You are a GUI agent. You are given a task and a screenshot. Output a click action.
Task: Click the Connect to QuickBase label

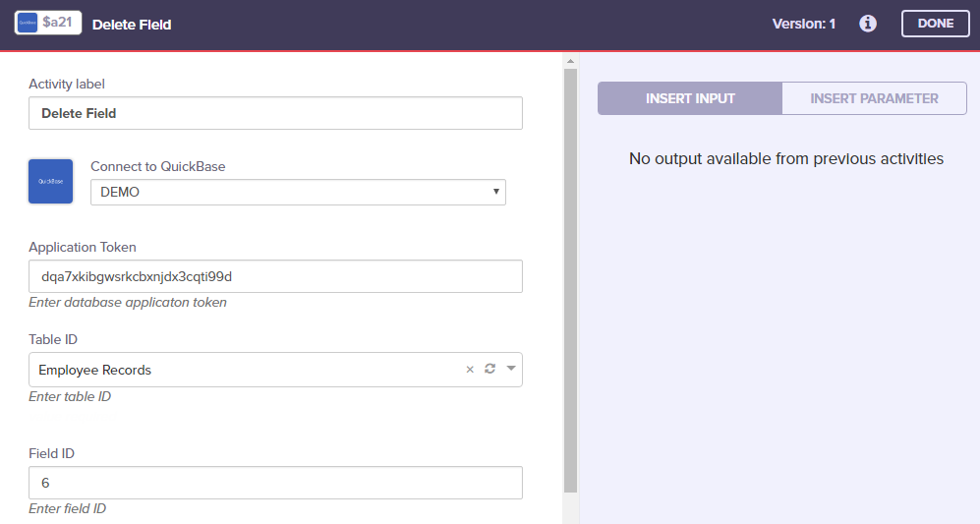point(157,166)
